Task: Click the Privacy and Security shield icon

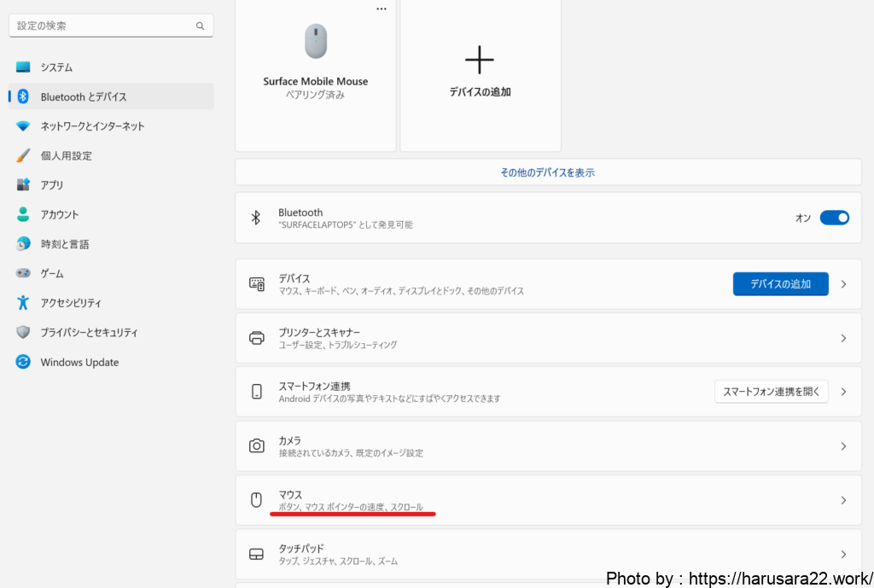Action: click(23, 333)
